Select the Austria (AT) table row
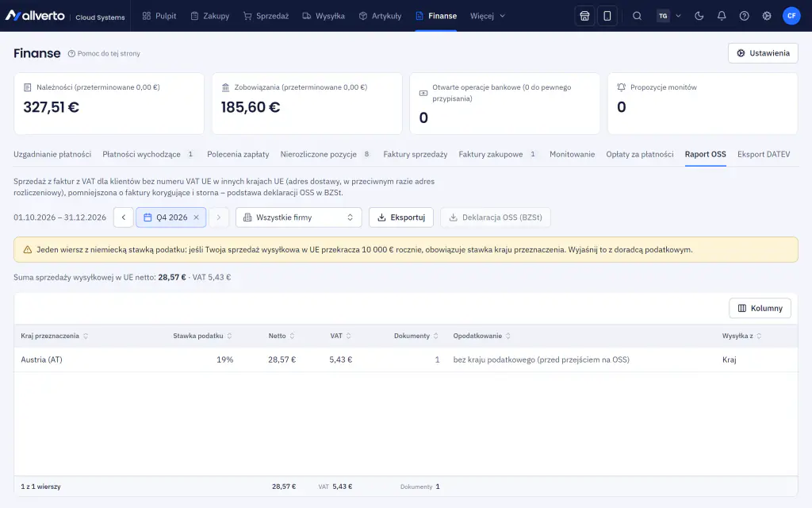 coord(406,360)
